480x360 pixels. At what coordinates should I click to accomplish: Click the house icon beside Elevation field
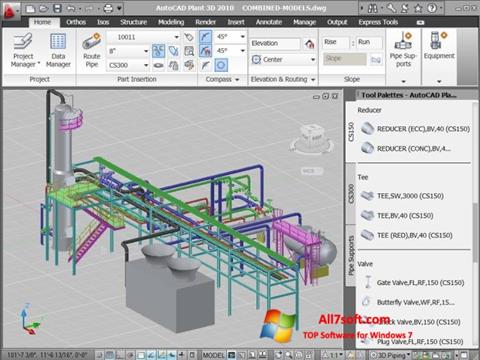(x=310, y=44)
